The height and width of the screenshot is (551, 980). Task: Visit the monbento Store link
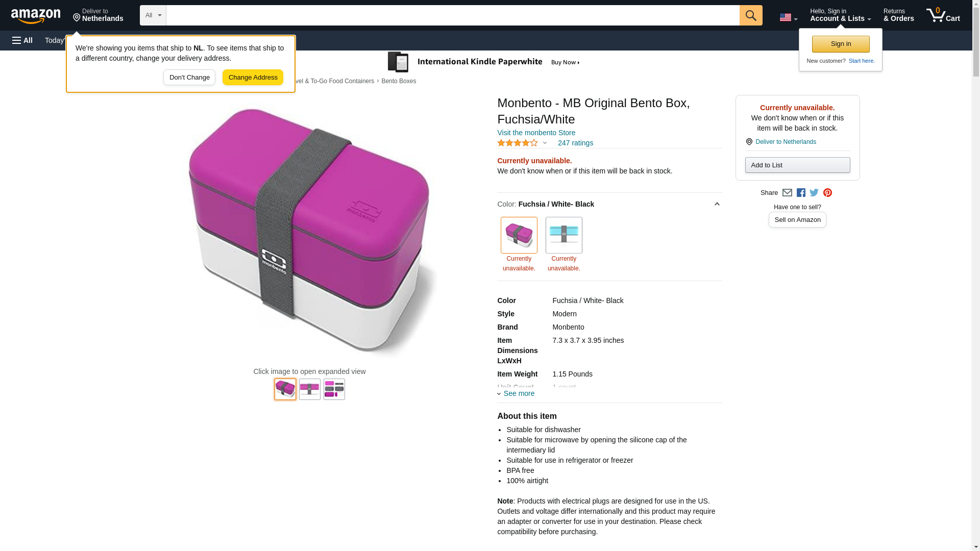tap(536, 133)
